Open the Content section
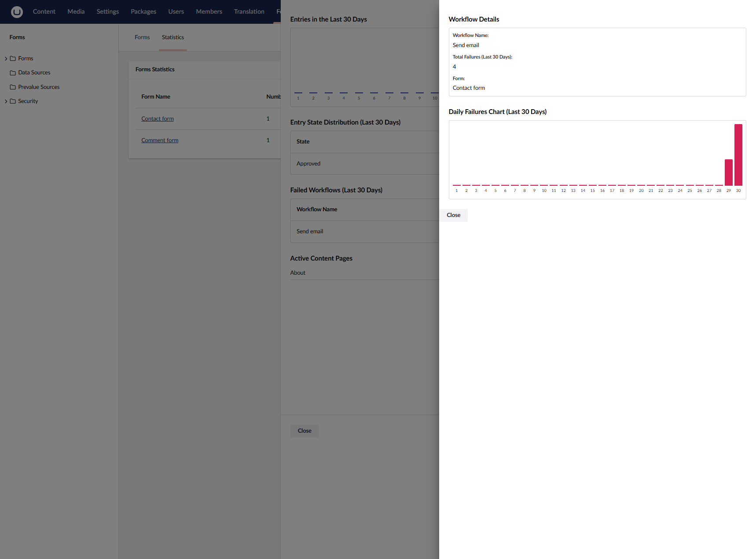Image resolution: width=756 pixels, height=559 pixels. [44, 11]
